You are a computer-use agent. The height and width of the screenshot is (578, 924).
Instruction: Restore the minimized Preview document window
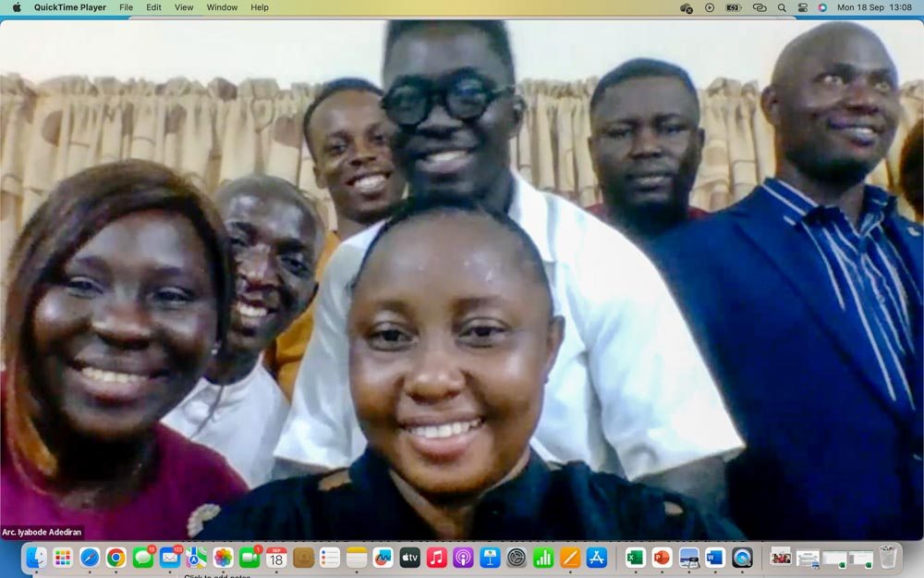808,558
